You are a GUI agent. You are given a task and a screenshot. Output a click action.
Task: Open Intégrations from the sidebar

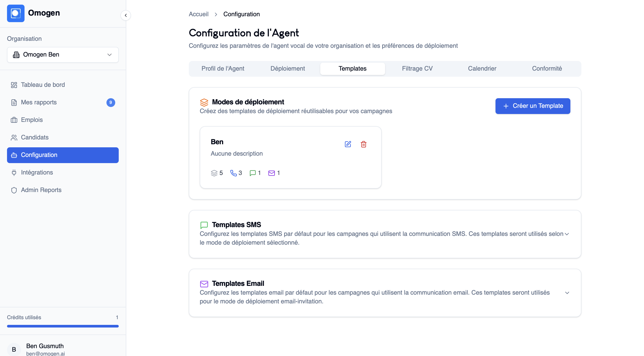click(x=37, y=172)
